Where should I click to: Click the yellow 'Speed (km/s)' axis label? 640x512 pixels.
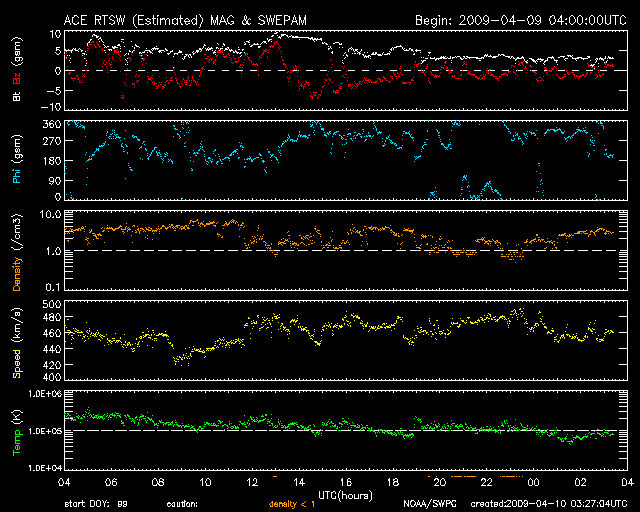click(17, 343)
